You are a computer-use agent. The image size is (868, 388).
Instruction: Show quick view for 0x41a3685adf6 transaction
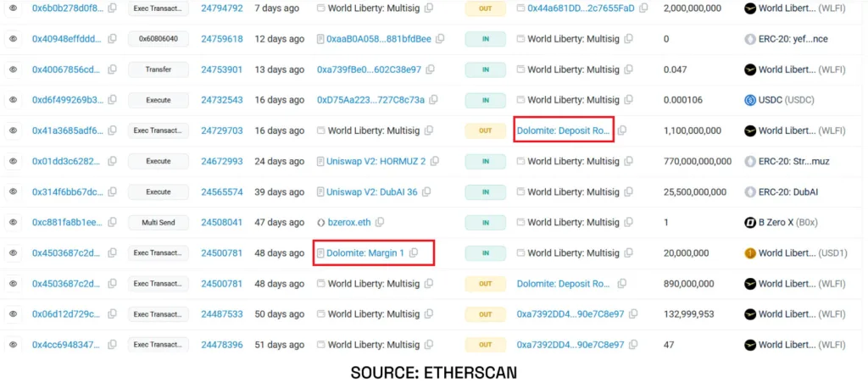pyautogui.click(x=13, y=130)
